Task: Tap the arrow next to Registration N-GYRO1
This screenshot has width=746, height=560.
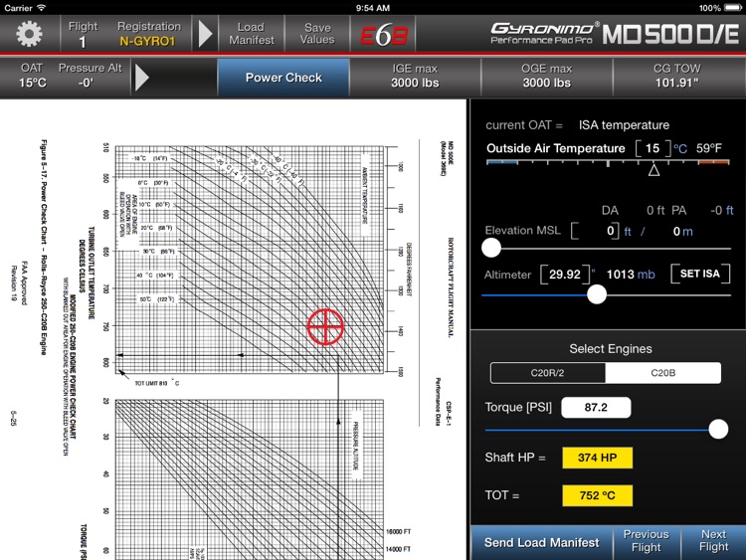Action: coord(205,34)
